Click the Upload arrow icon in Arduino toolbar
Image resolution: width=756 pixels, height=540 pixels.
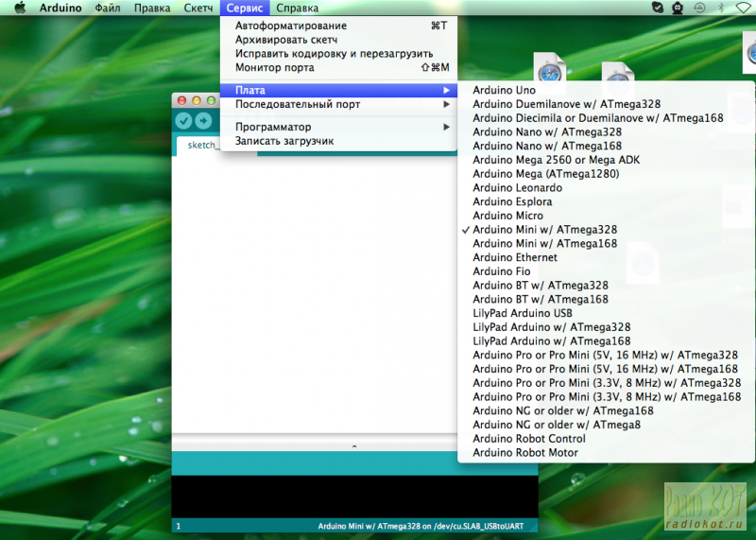(203, 121)
